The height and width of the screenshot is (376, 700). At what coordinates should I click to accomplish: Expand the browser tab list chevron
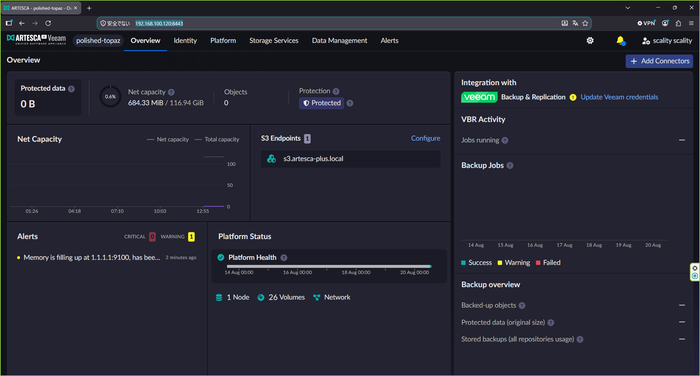point(628,8)
